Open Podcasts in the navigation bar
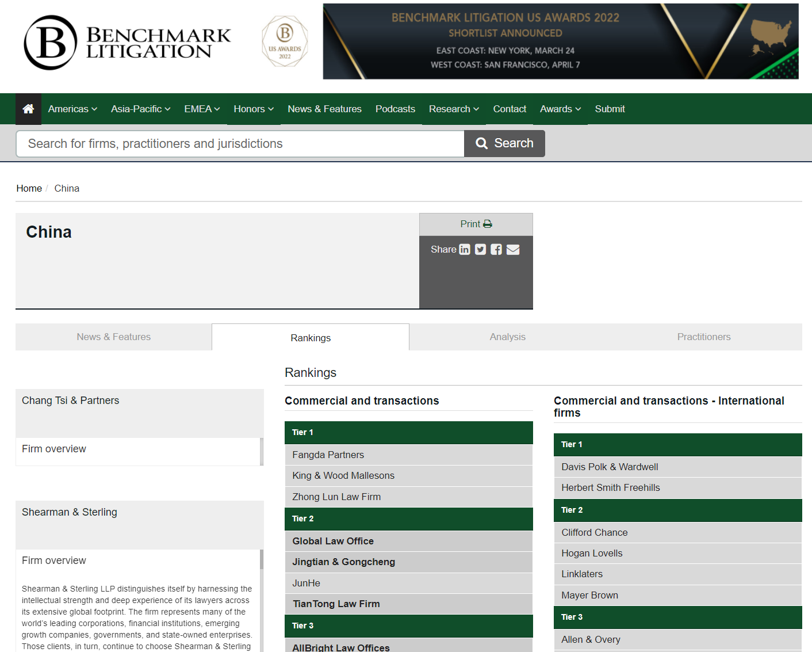The width and height of the screenshot is (812, 652). [x=395, y=109]
